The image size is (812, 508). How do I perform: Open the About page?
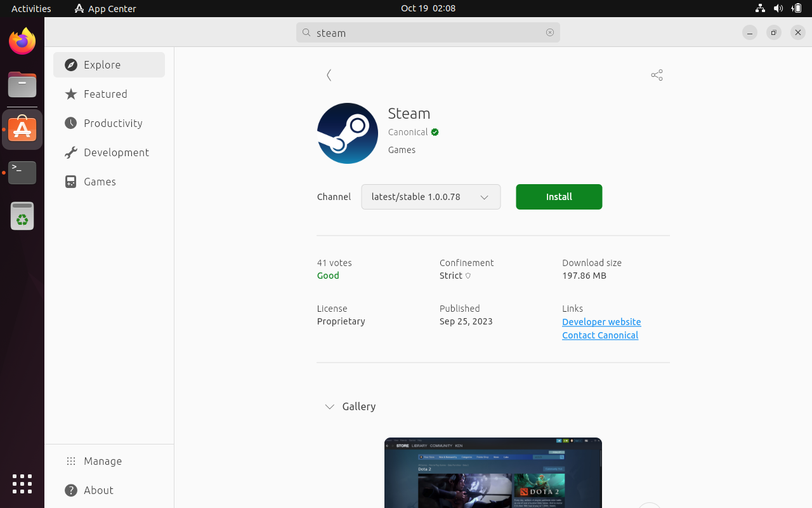109,490
